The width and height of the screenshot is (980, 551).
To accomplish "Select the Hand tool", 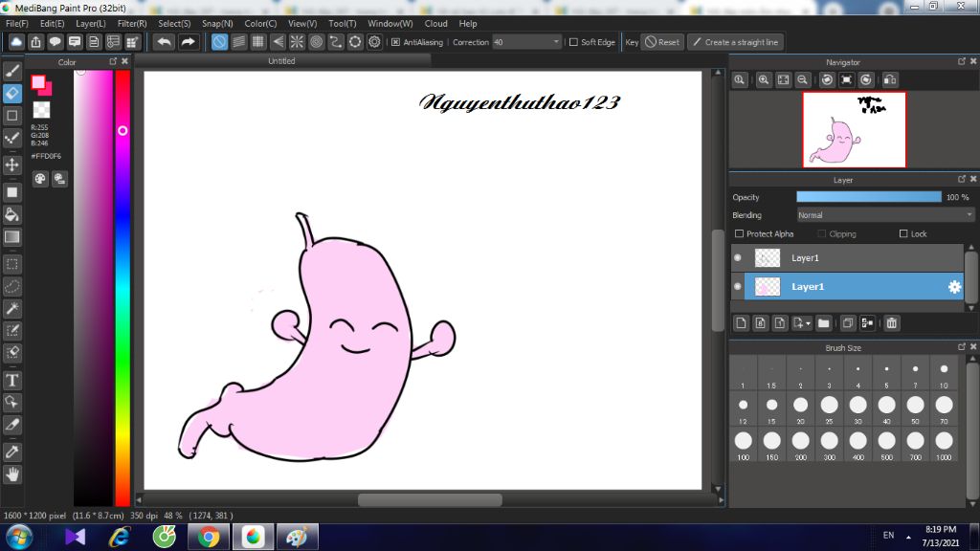I will click(x=11, y=474).
